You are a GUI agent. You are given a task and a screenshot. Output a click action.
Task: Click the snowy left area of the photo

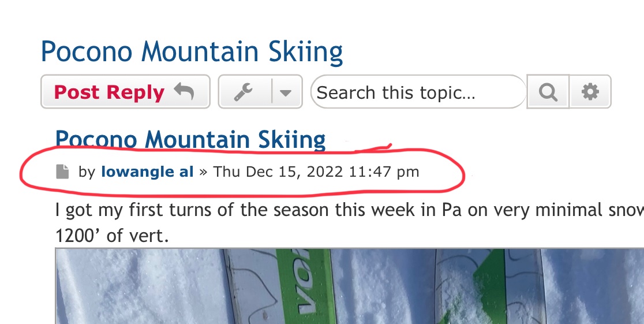[x=140, y=286]
